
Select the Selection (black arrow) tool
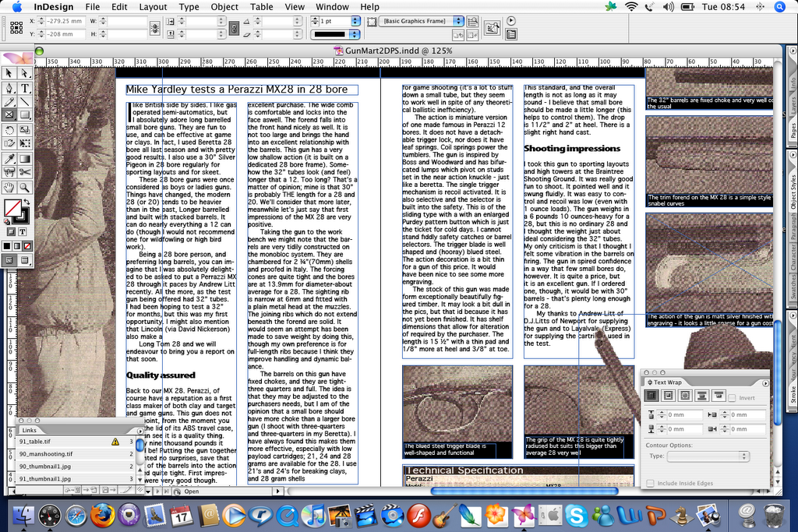pyautogui.click(x=9, y=74)
